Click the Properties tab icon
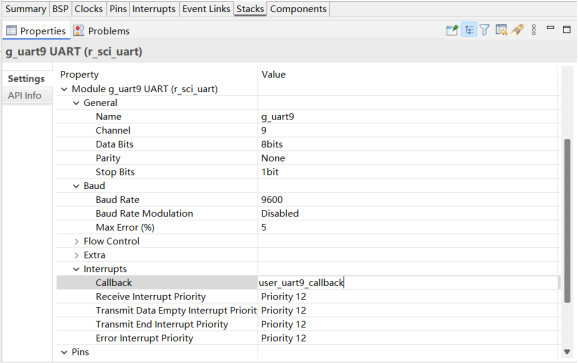Screen dimensions: 578x363 click(11, 31)
